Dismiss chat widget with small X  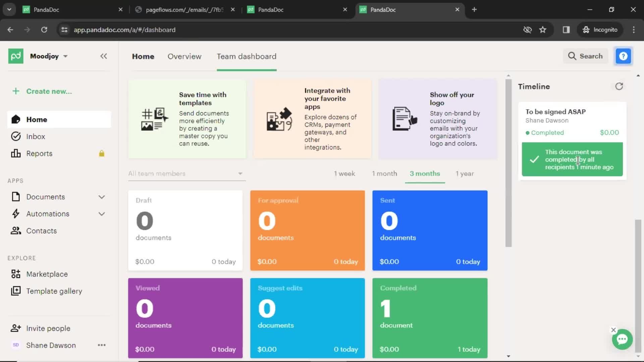tap(613, 330)
